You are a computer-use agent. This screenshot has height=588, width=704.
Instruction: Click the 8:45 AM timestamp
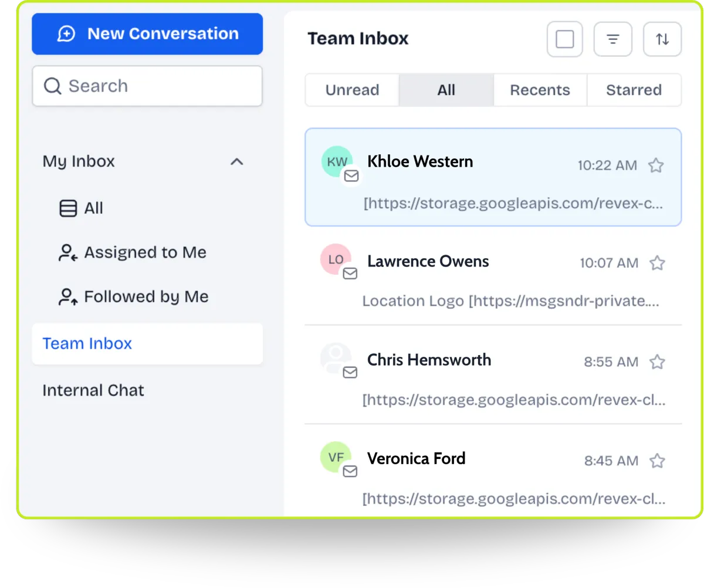(x=611, y=461)
